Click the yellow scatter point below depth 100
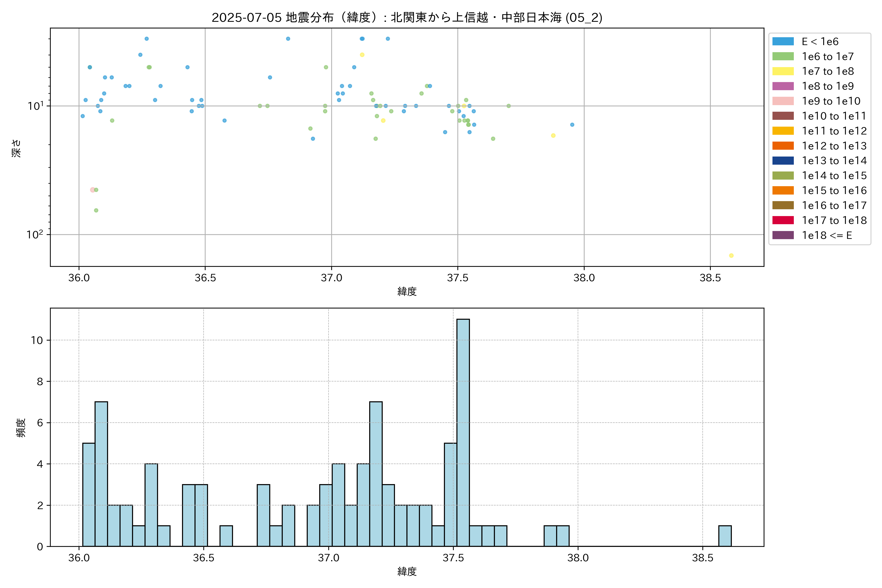The image size is (882, 588). pyautogui.click(x=731, y=256)
